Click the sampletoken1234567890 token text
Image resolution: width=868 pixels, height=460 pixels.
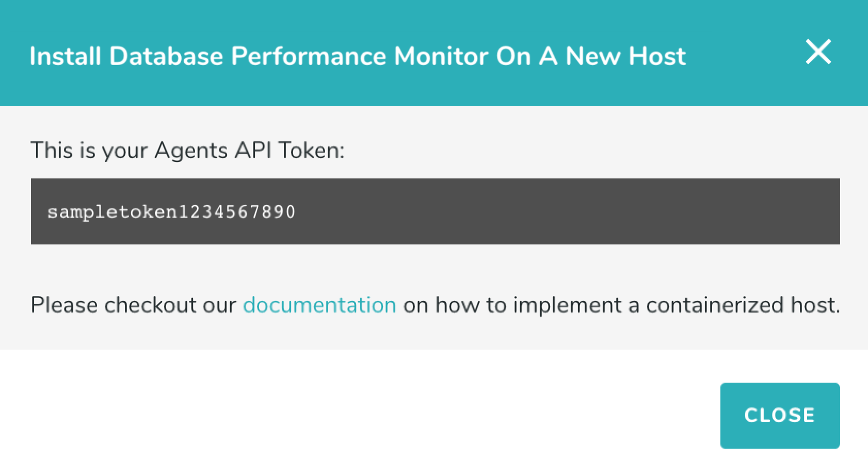(x=171, y=212)
